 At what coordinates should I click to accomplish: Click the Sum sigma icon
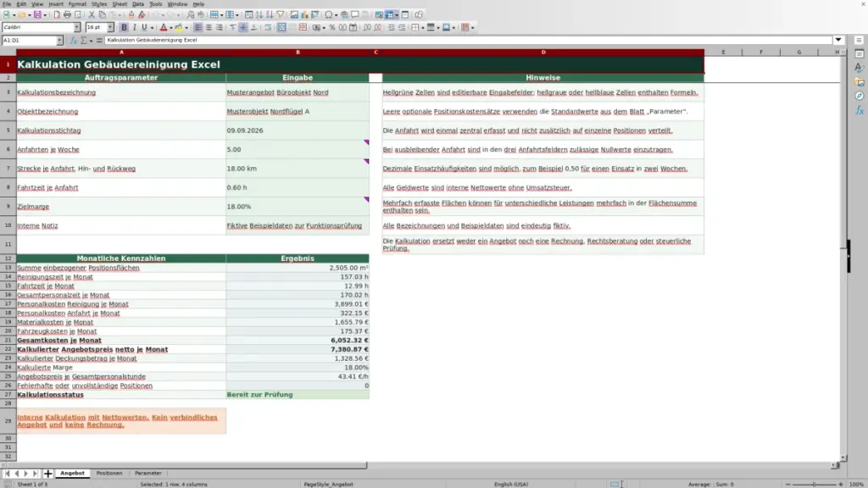click(84, 41)
